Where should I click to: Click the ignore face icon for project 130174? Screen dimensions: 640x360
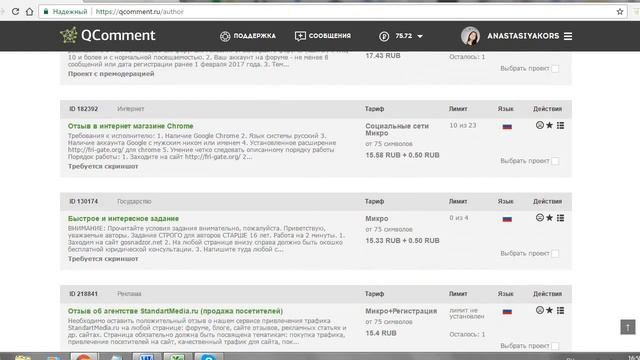coord(540,218)
